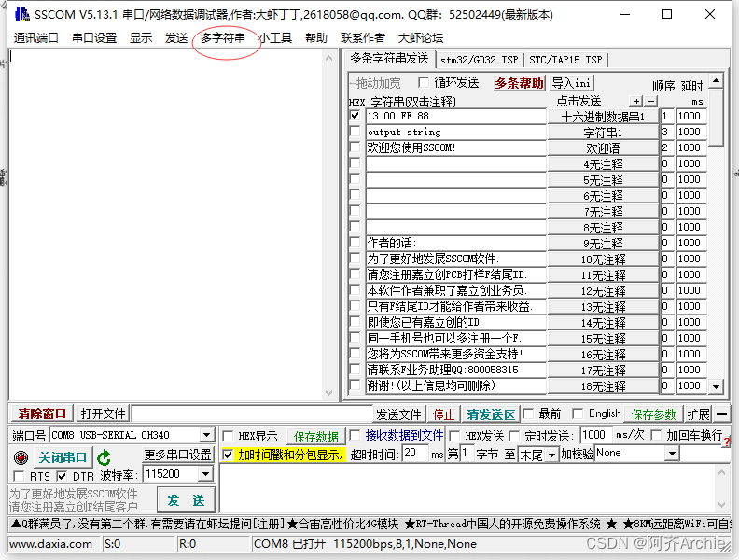
Task: Click the 清发送区 clear send area button
Action: click(491, 414)
